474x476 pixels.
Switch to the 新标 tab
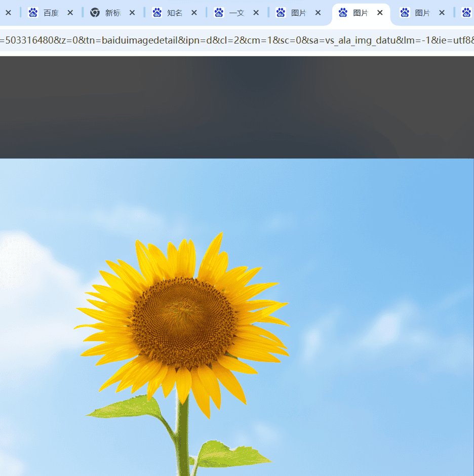pyautogui.click(x=112, y=13)
